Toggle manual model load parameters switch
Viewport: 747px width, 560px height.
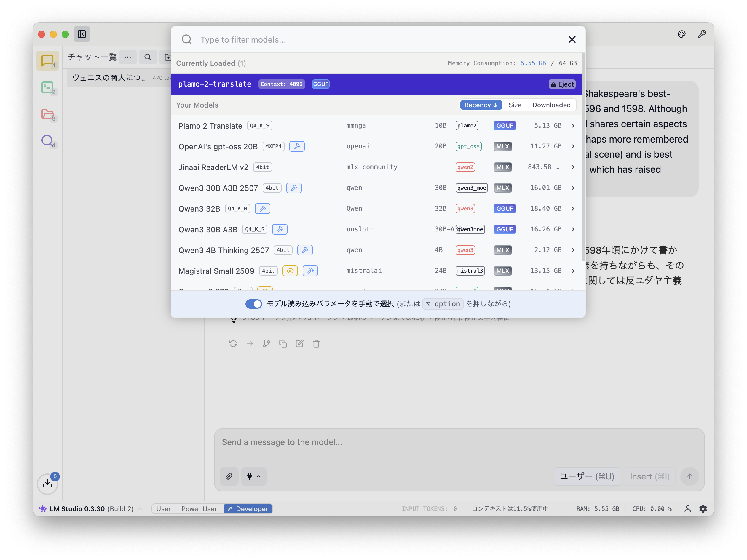(x=253, y=304)
